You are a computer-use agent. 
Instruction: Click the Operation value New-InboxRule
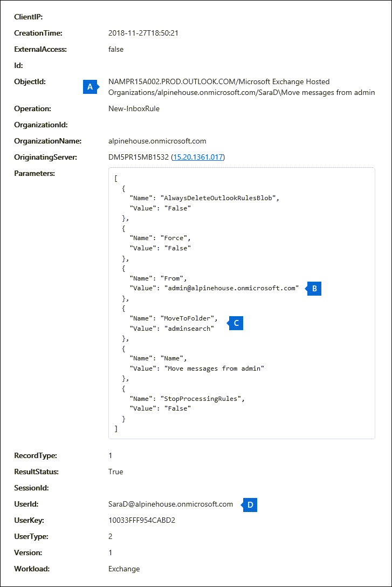click(134, 108)
